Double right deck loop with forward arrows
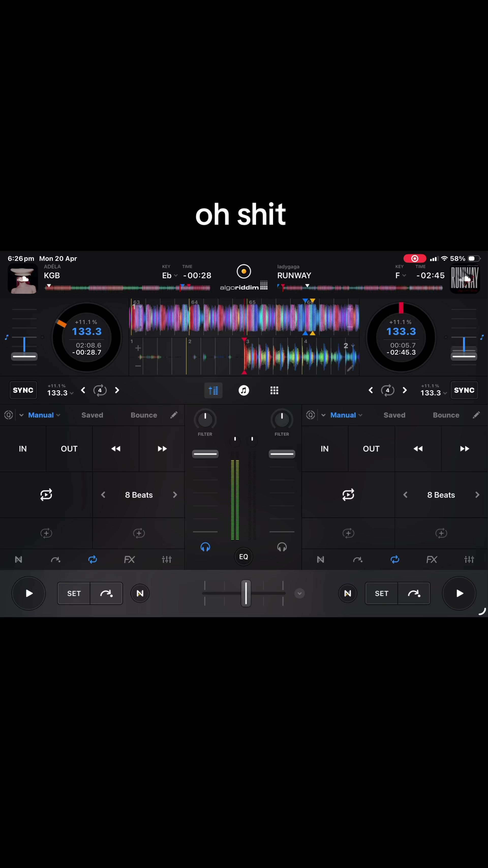 [465, 449]
